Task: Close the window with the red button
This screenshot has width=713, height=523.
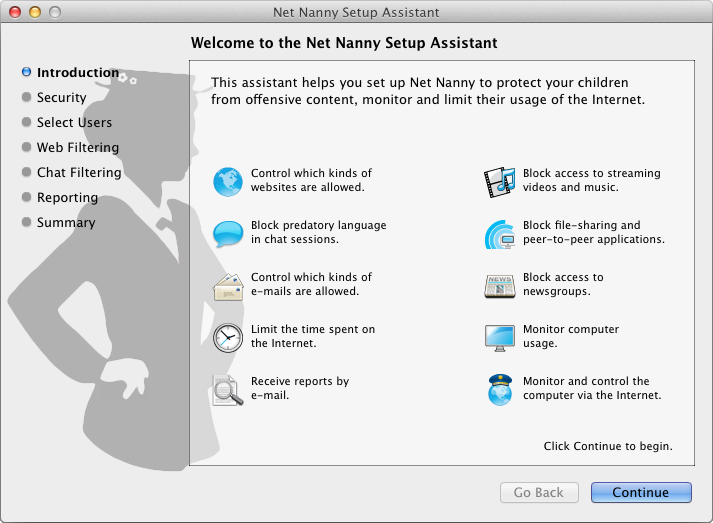Action: point(15,12)
